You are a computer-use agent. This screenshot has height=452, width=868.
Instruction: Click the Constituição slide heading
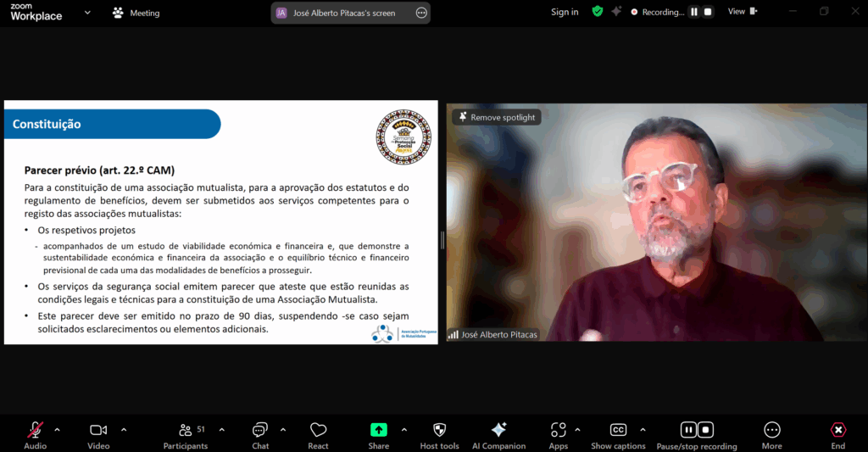click(47, 124)
